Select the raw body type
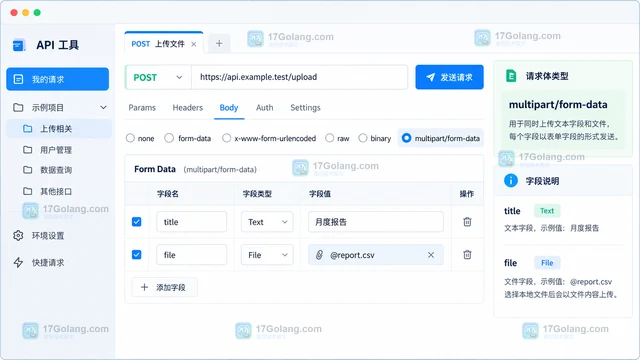640x360 pixels. click(x=329, y=138)
